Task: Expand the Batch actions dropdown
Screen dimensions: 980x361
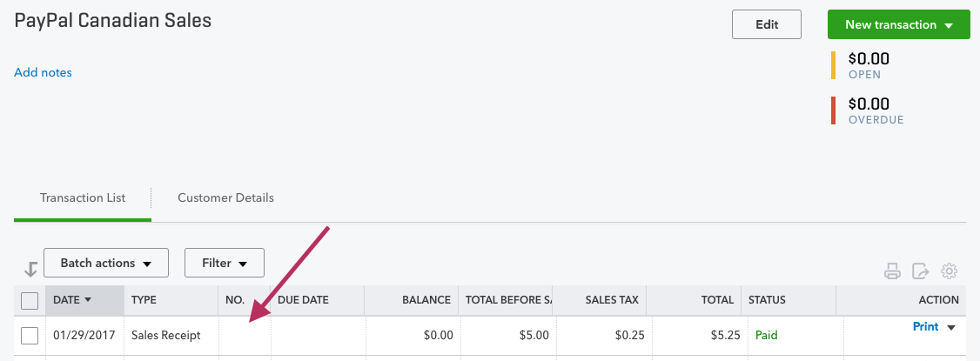Action: click(106, 263)
